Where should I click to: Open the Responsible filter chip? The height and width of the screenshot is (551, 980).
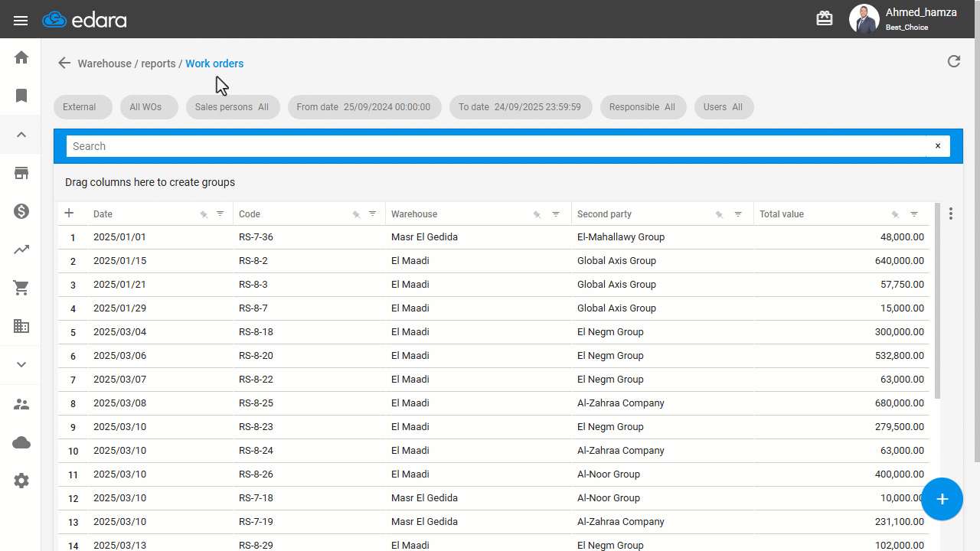pos(643,107)
